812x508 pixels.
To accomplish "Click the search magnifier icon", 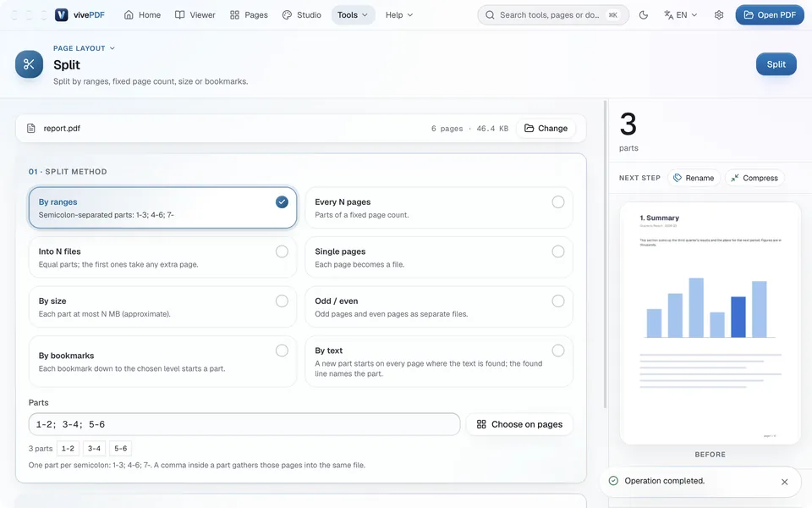I will point(490,15).
